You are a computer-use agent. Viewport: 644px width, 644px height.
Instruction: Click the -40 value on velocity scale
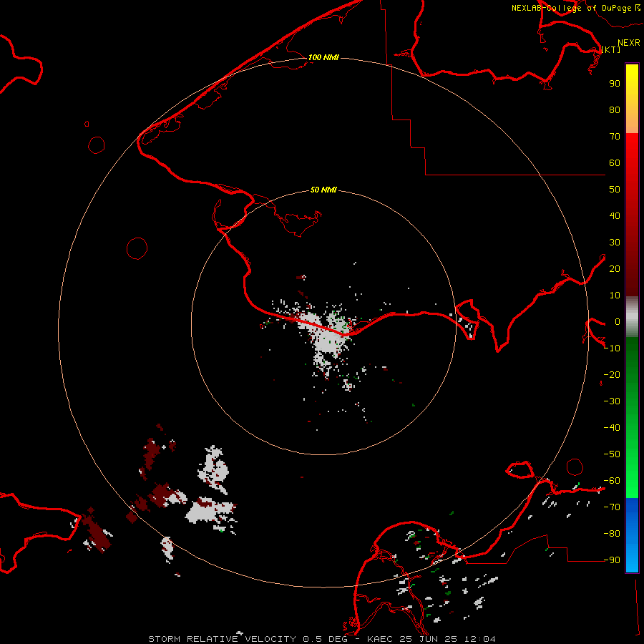point(612,428)
